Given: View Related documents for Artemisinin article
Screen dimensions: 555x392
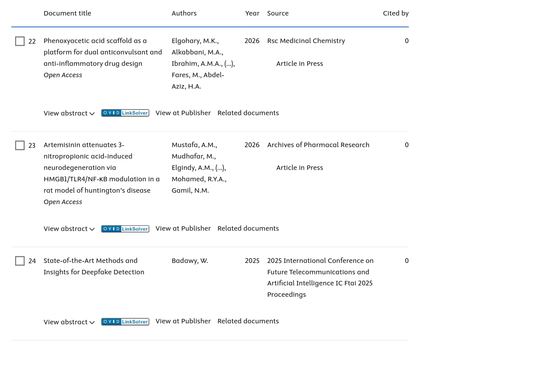Looking at the screenshot, I should (248, 228).
